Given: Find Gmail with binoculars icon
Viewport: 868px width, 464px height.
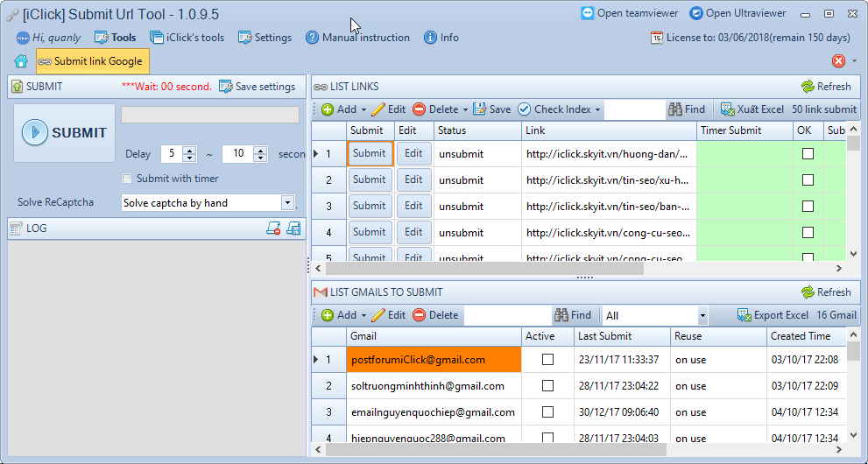Looking at the screenshot, I should pos(573,315).
